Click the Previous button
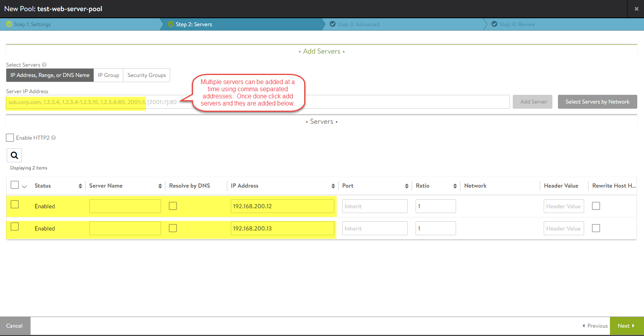 click(595, 326)
